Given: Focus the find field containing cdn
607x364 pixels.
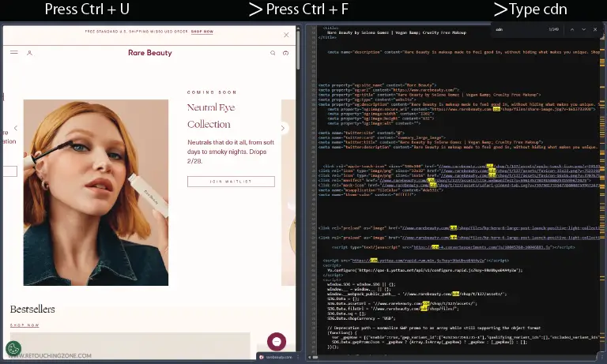Looking at the screenshot, I should point(518,29).
